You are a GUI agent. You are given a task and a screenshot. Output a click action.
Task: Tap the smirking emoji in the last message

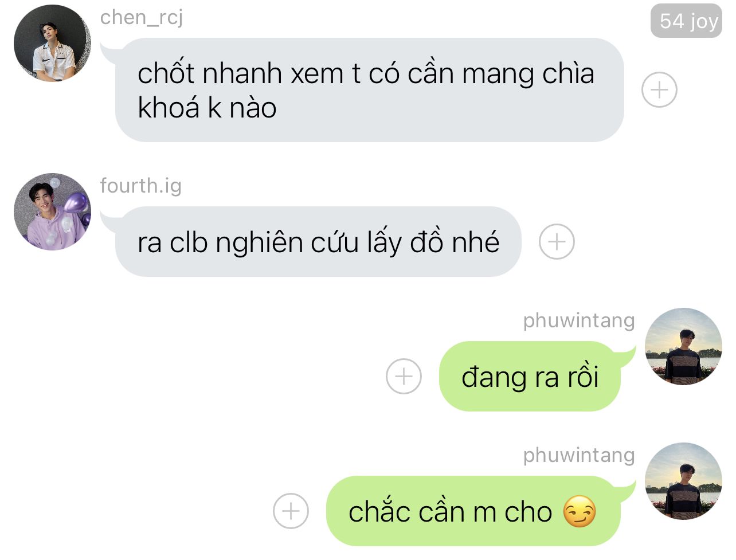580,512
